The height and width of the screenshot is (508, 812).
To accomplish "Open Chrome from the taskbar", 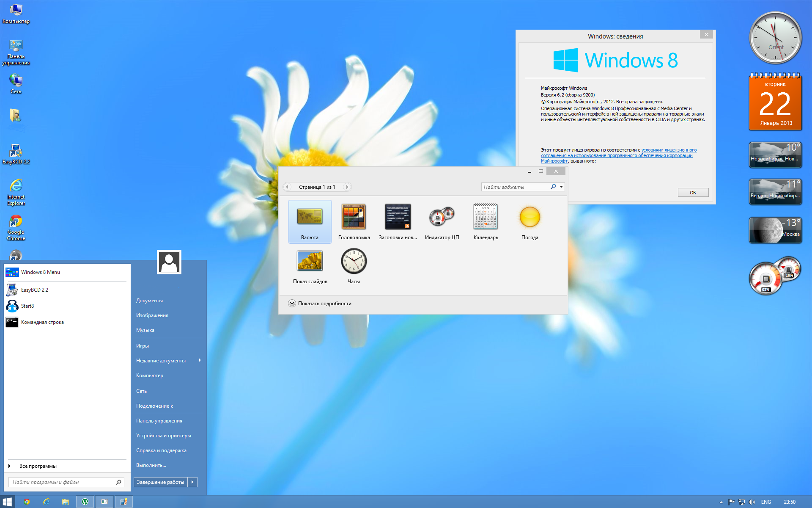I will pyautogui.click(x=27, y=502).
